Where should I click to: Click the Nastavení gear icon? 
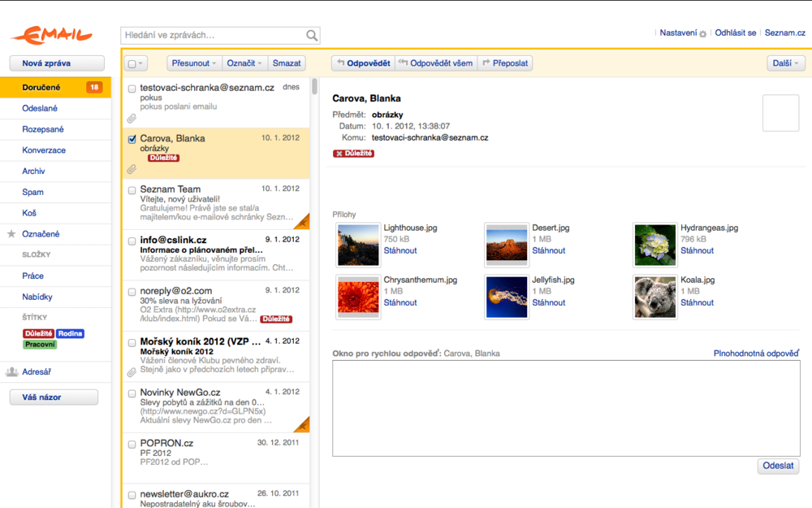click(702, 33)
